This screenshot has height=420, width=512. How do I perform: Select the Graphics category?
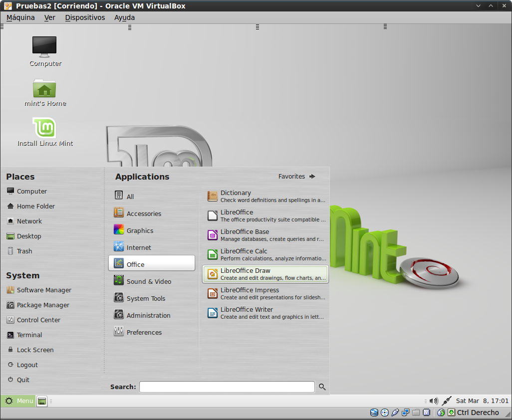tap(140, 230)
